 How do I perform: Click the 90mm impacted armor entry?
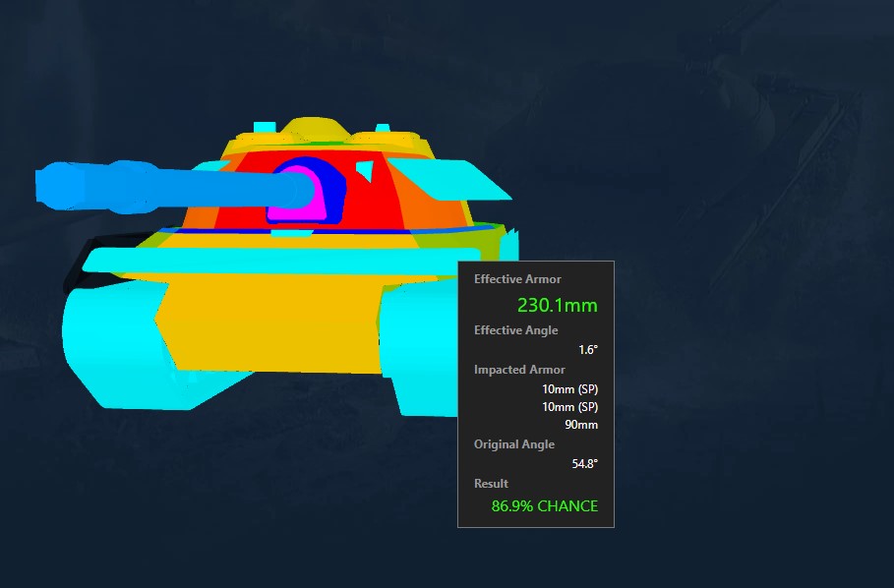click(581, 425)
